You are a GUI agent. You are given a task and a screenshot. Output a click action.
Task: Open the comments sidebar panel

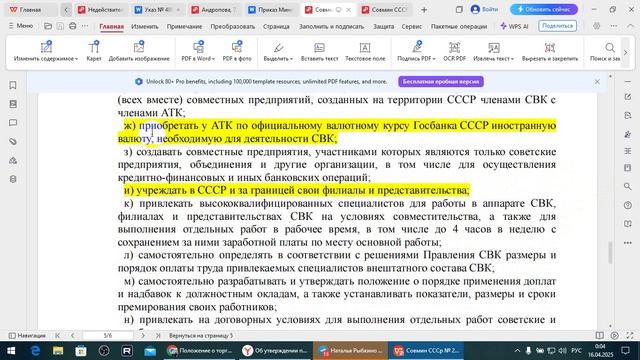tap(13, 123)
